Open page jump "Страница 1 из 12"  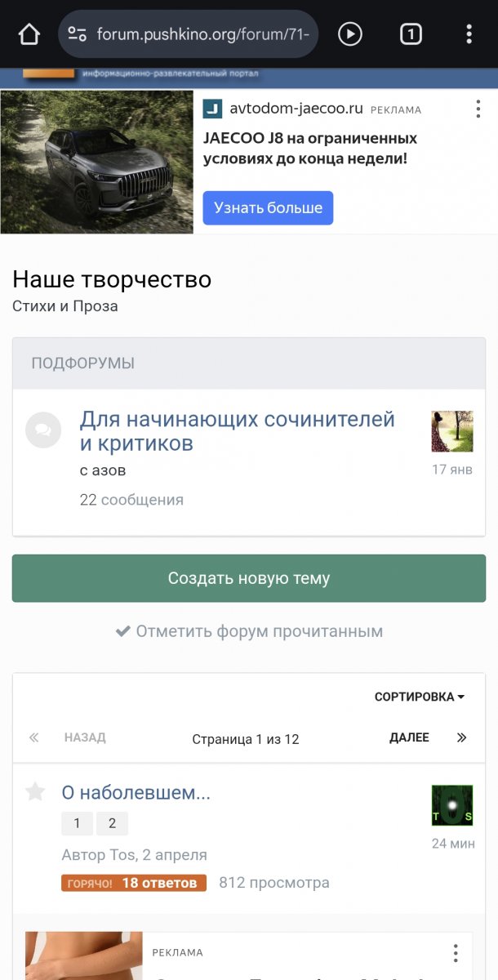pos(246,739)
